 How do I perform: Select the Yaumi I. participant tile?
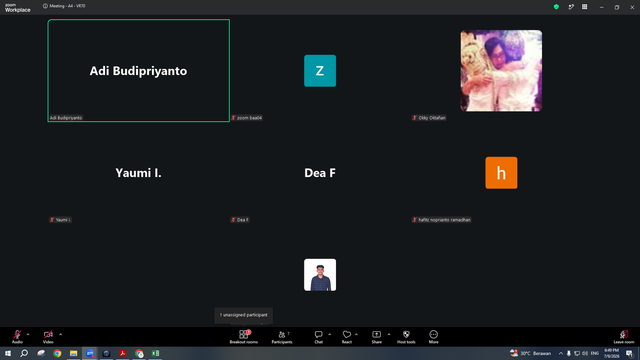(x=139, y=173)
